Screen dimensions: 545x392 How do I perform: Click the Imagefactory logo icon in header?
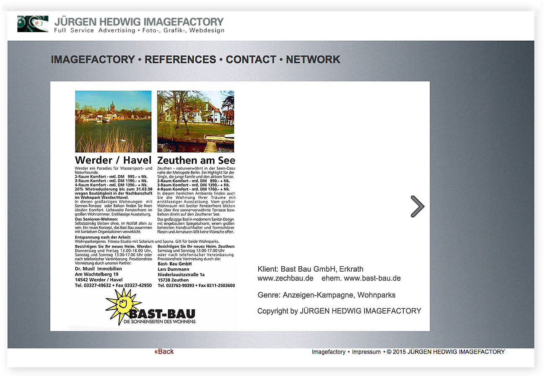click(33, 24)
